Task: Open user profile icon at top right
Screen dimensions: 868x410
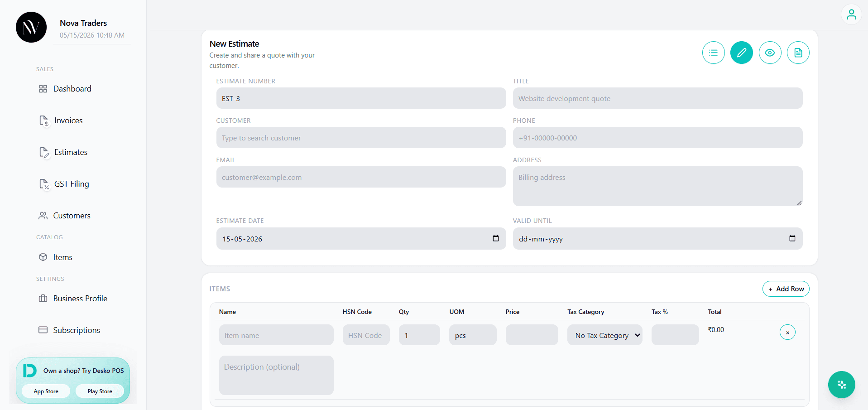Action: (x=851, y=14)
